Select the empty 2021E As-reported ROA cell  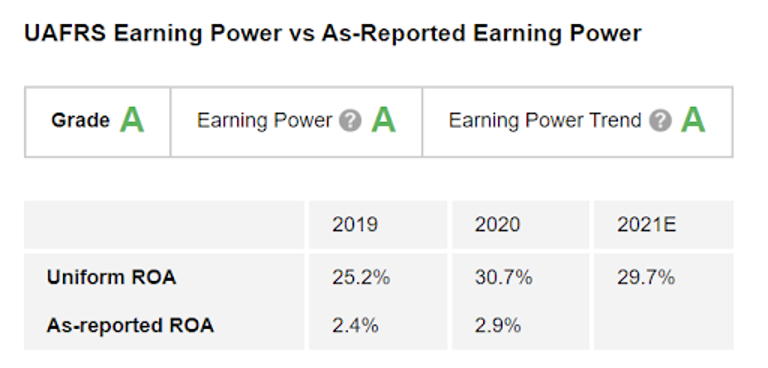(664, 325)
